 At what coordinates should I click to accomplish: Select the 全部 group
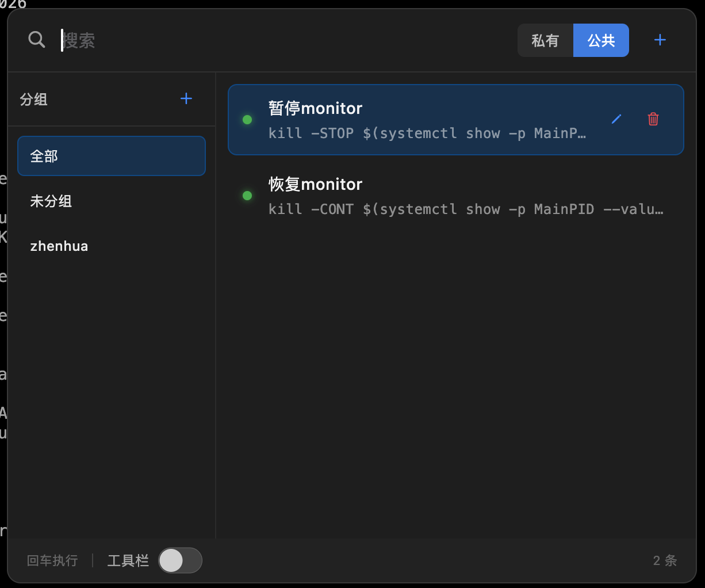pos(112,156)
